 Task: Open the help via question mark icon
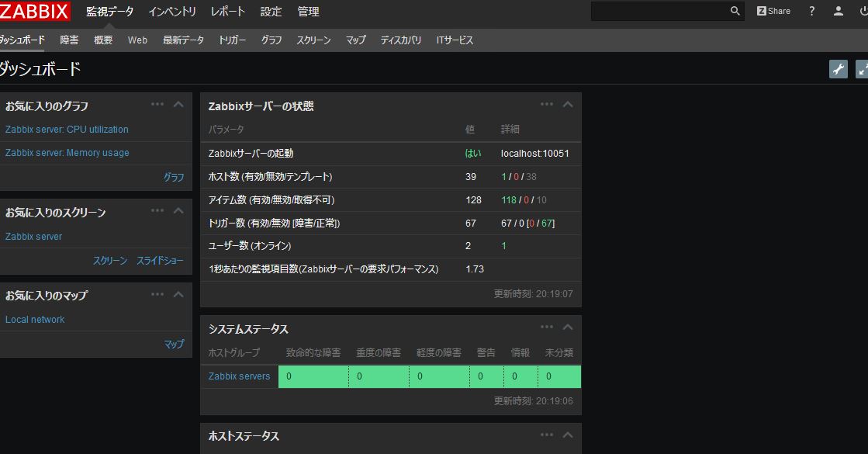click(811, 11)
